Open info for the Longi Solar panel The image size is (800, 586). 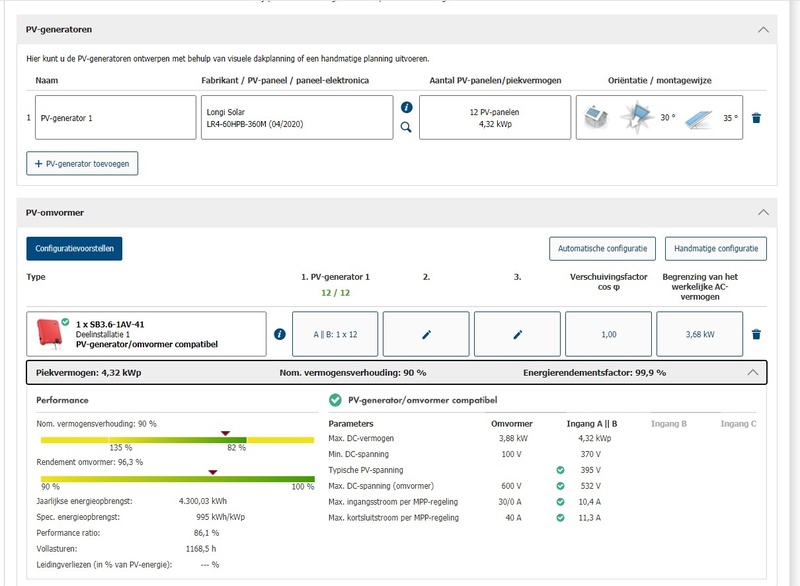pos(406,107)
